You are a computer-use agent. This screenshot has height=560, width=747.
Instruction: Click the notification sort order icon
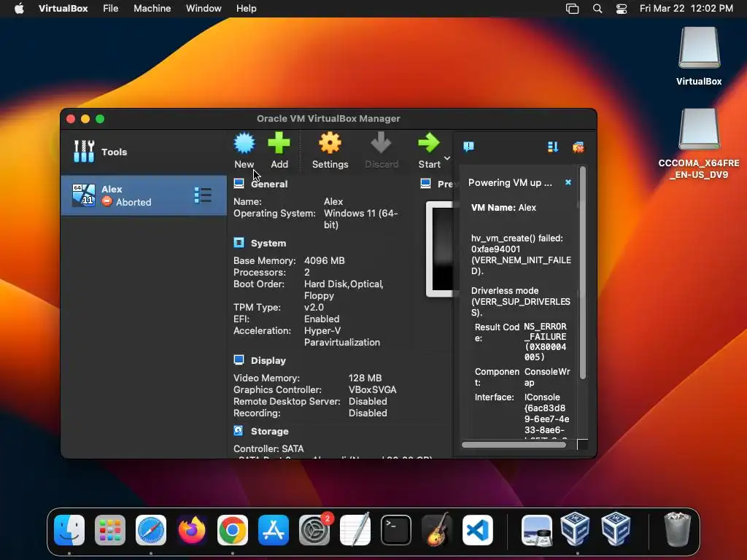[x=553, y=147]
